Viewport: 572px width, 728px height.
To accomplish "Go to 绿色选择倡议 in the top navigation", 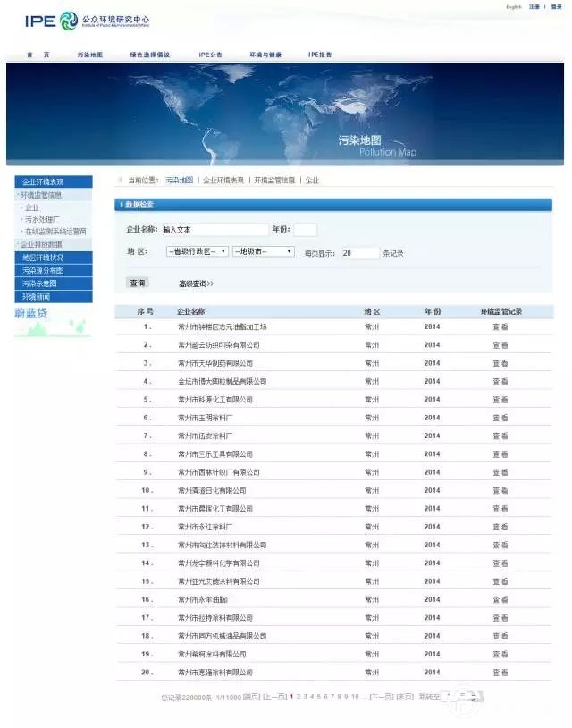I will click(149, 55).
